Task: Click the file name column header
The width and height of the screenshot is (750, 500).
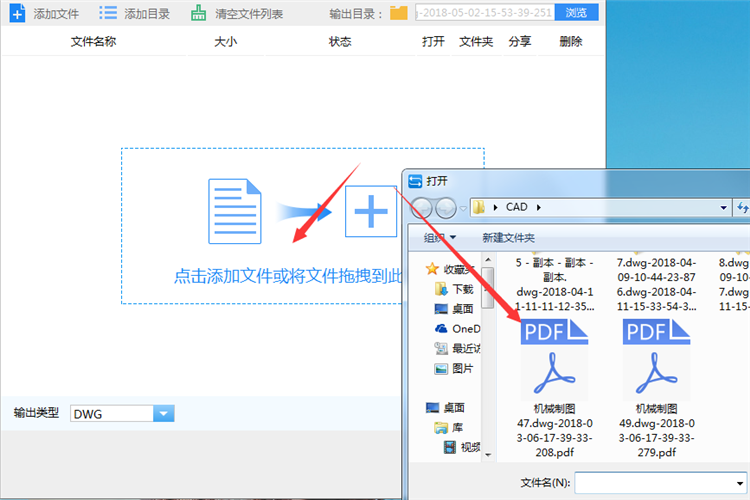Action: [94, 42]
